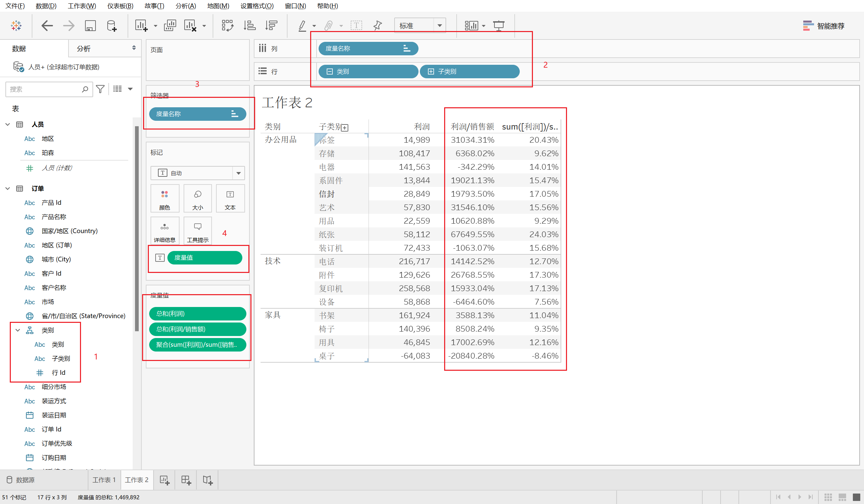Click the duplicate worksheet toolbar icon

click(x=170, y=26)
